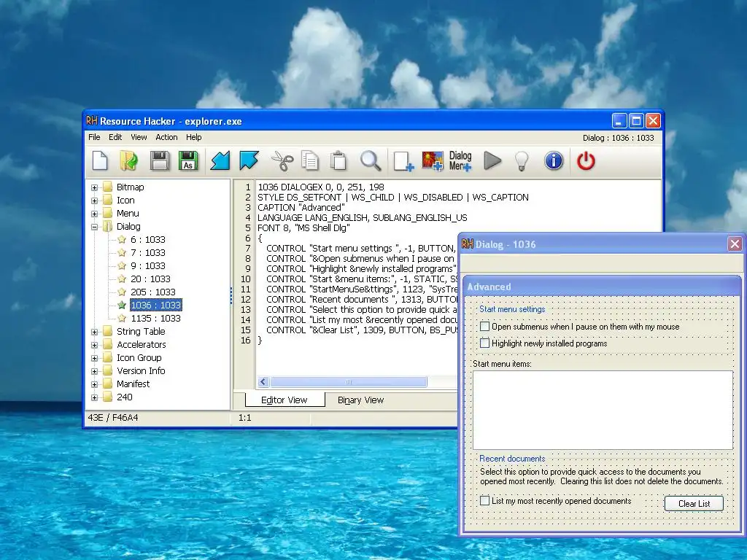Screen dimensions: 747x560
Task: Click the Dialog : 1036 : 1033 header label
Action: pos(619,138)
